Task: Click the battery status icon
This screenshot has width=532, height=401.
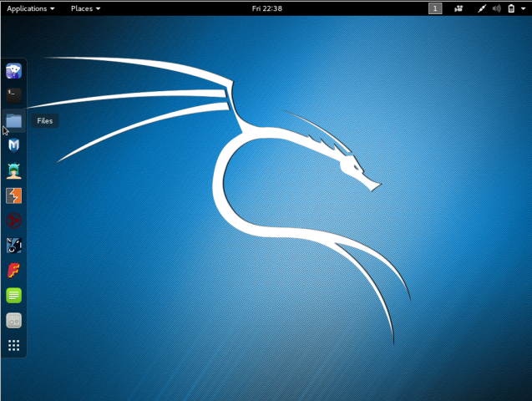Action: click(511, 8)
